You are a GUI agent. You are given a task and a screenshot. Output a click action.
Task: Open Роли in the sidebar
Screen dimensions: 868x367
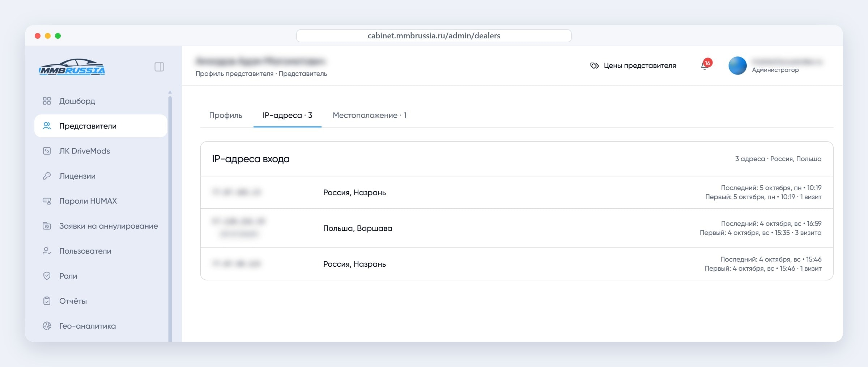pyautogui.click(x=101, y=276)
